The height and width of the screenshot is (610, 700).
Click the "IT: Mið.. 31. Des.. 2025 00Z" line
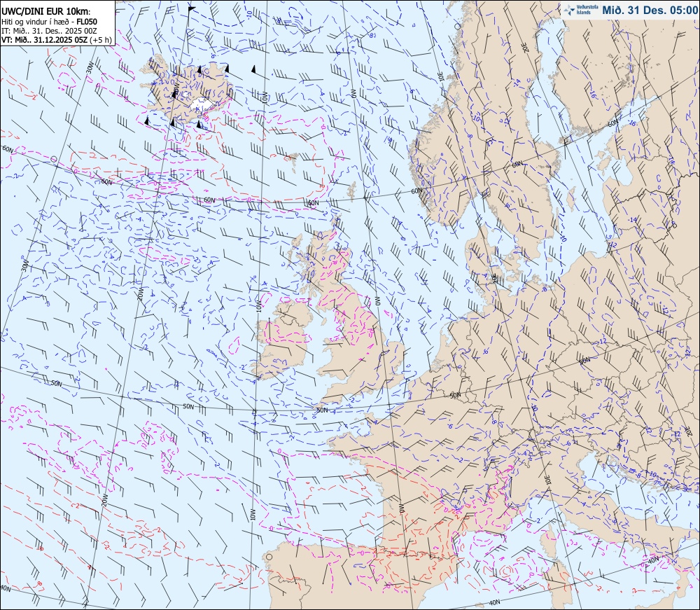(49, 30)
